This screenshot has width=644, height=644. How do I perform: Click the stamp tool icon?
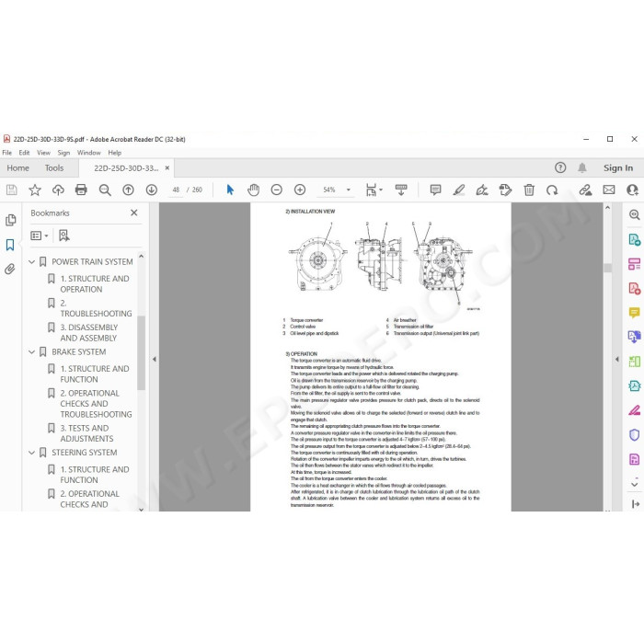point(505,190)
